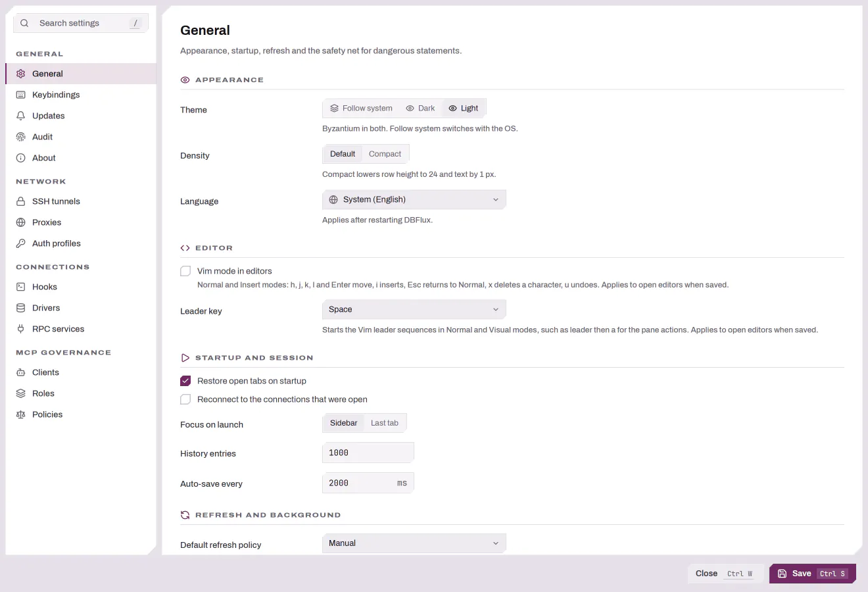Open the SSH tunnels settings page

[x=81, y=201]
